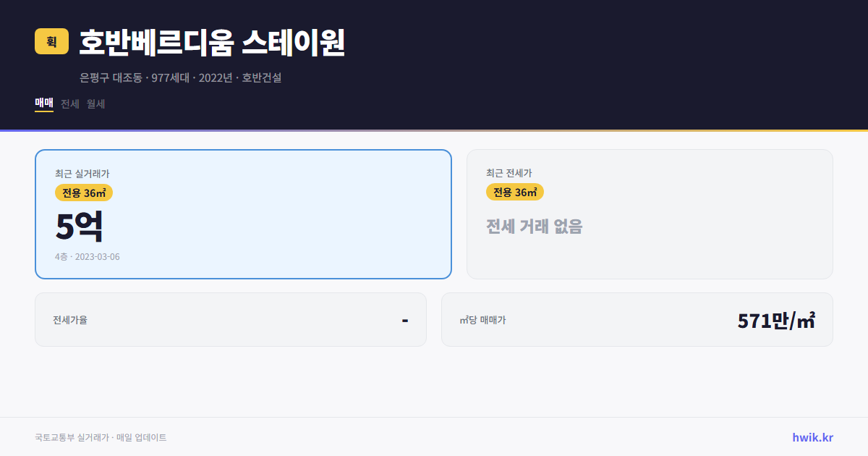Click the 5억 price figure

click(x=80, y=226)
